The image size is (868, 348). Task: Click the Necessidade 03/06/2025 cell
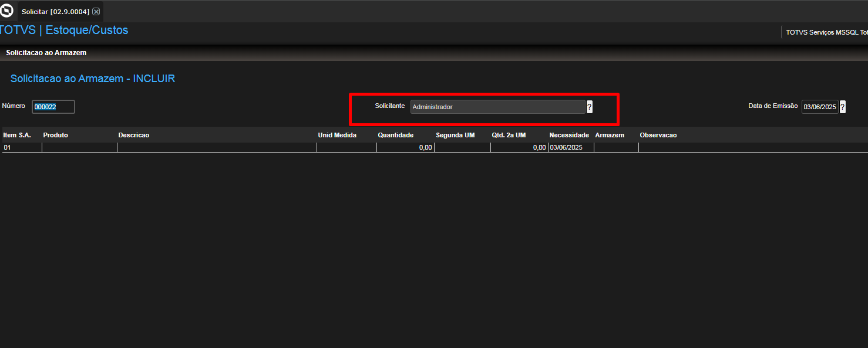pyautogui.click(x=571, y=147)
